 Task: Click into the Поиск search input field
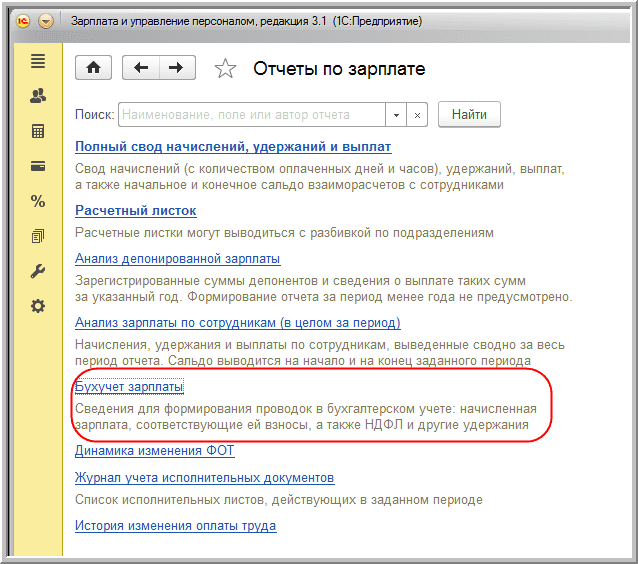[252, 115]
